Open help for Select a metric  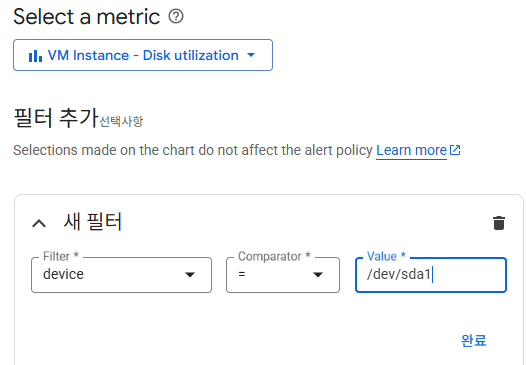click(176, 16)
